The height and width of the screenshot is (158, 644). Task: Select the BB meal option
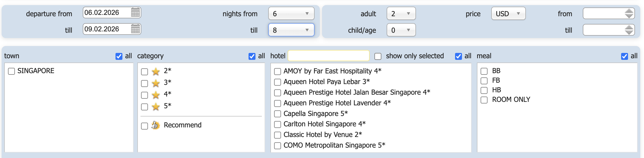click(x=484, y=71)
